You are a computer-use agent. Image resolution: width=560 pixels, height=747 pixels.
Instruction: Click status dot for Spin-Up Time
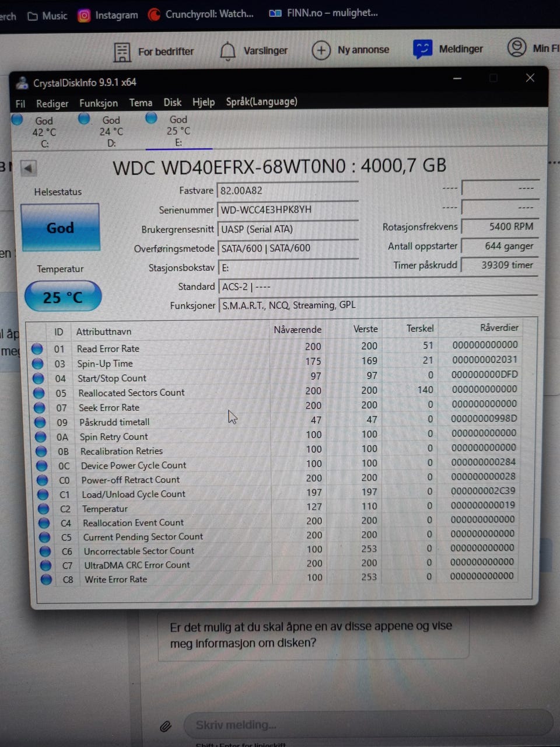pyautogui.click(x=37, y=363)
